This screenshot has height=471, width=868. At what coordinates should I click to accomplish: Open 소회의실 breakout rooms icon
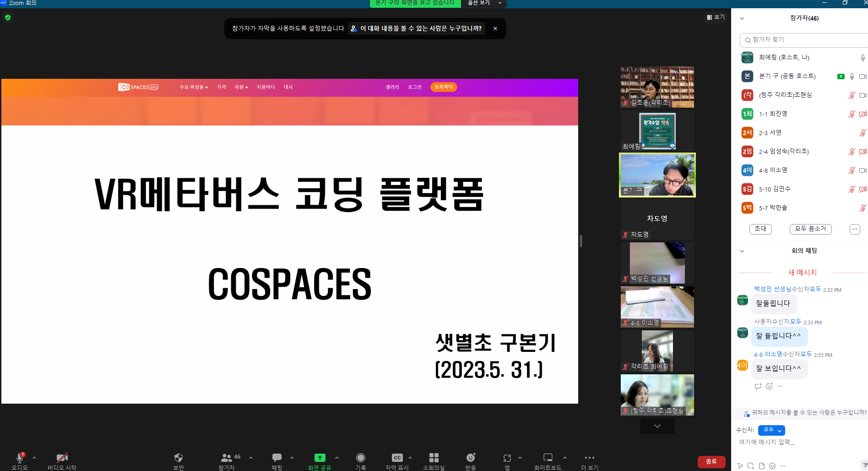tap(434, 457)
